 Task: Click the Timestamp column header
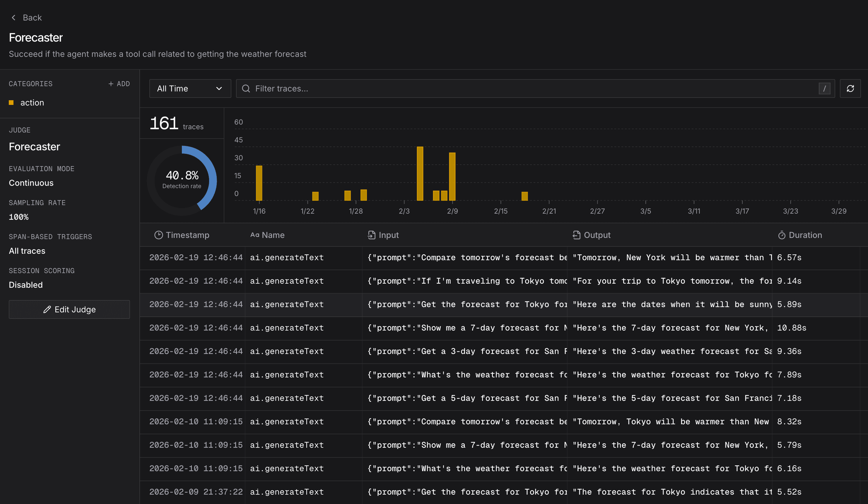(182, 235)
